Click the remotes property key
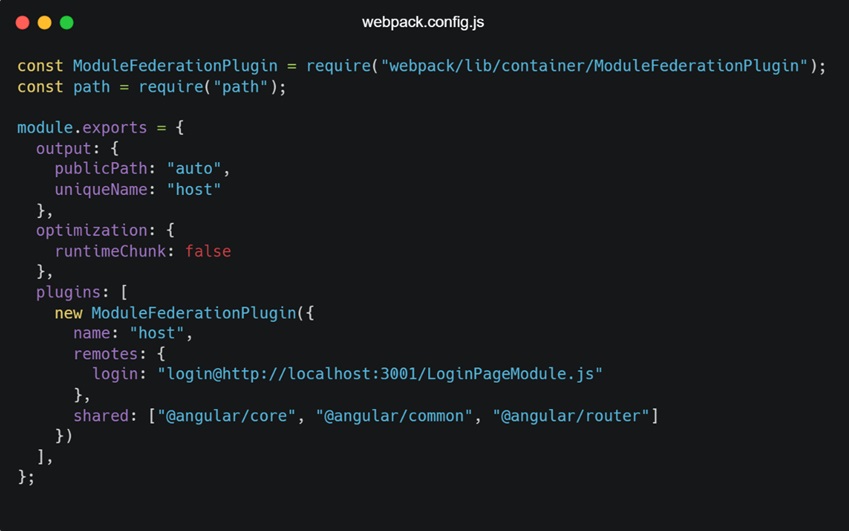The width and height of the screenshot is (849, 531). click(x=105, y=354)
